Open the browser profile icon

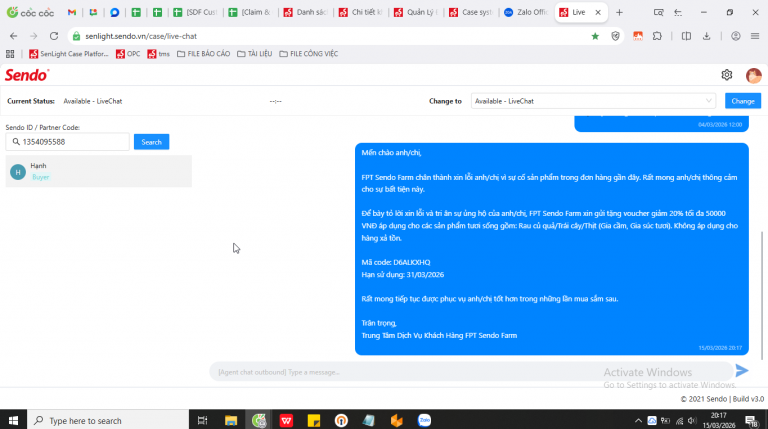click(735, 36)
